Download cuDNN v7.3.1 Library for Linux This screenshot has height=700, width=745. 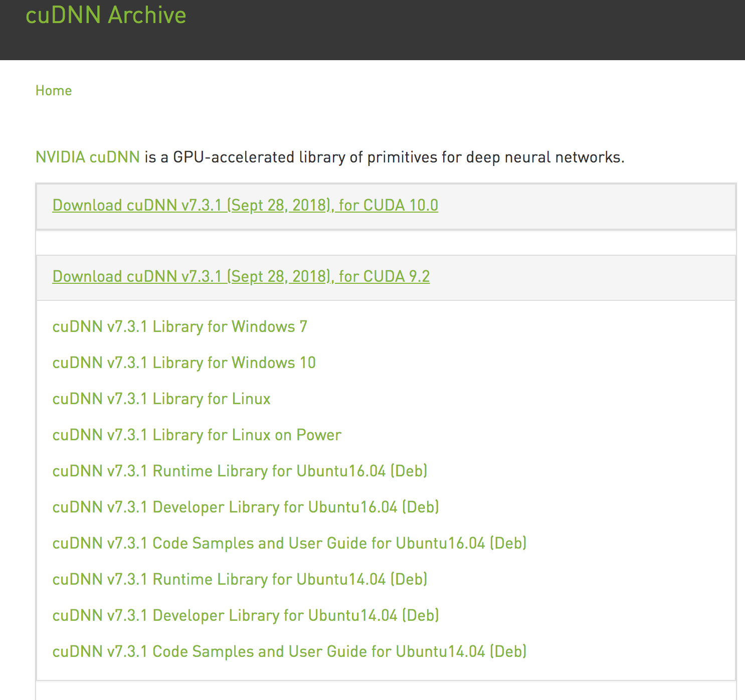coord(161,399)
